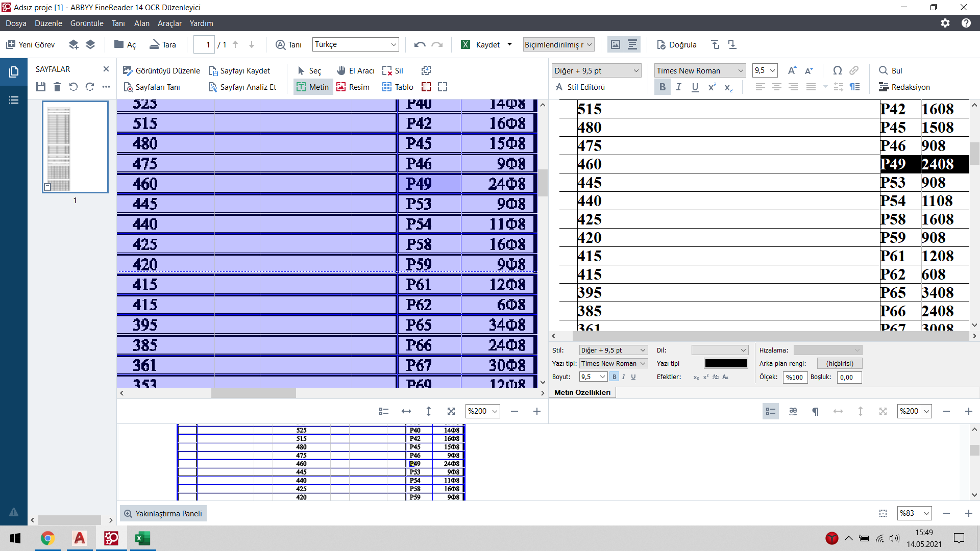Click the black Yazı tipi color swatch

click(x=725, y=364)
